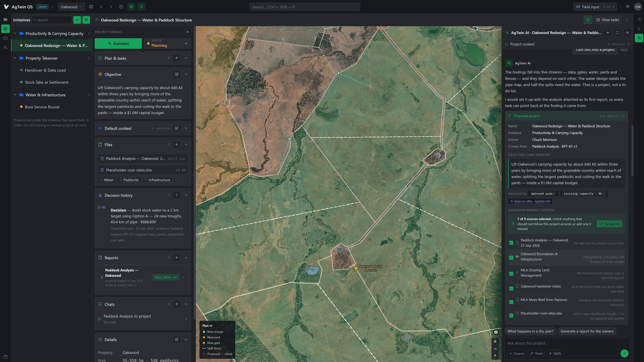Open the layers icon near the CM avatar
Image resolution: width=644 pixels, height=362 pixels.
point(628,7)
